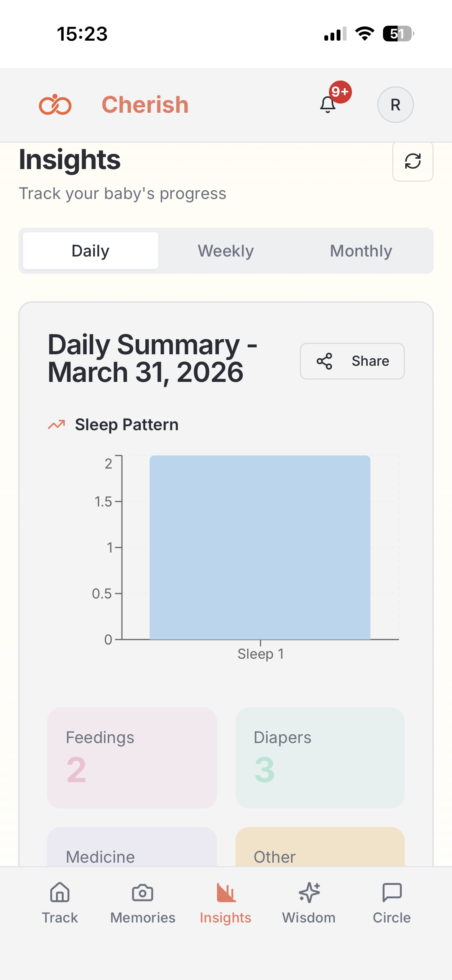Open Wisdom sparkle tab
The width and height of the screenshot is (452, 980).
tap(309, 902)
